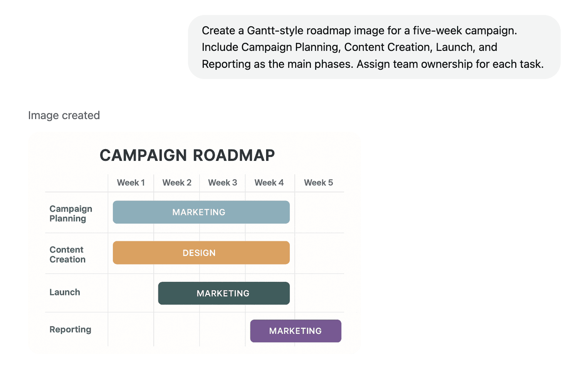Screen dimensions: 588x367
Task: Click the user prompt message bubble
Action: pos(374,47)
